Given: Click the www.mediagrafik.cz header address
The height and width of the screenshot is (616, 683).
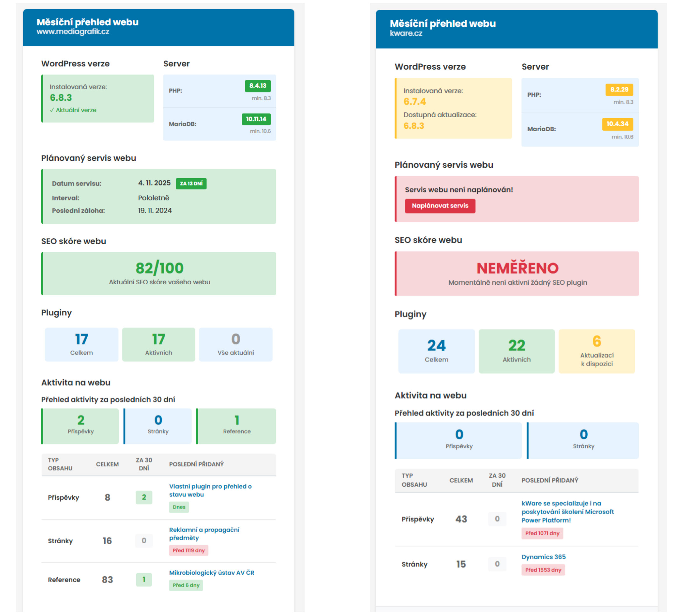Looking at the screenshot, I should [73, 31].
